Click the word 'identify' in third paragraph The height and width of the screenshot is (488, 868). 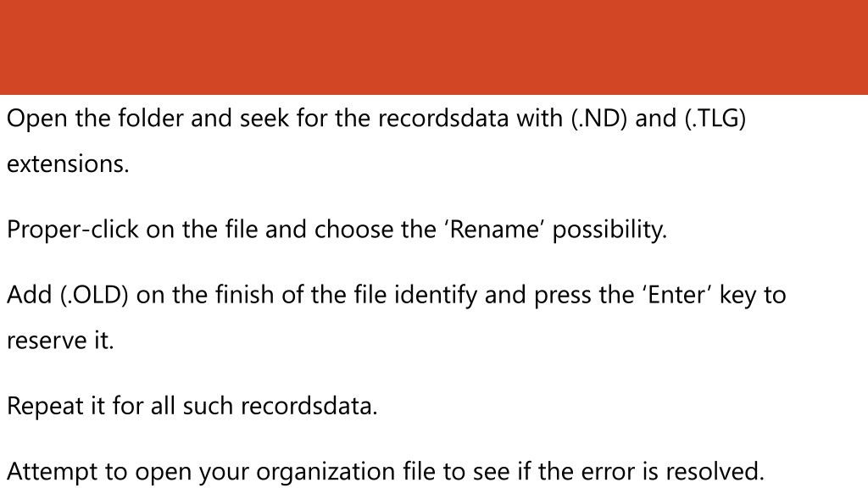[x=435, y=296]
